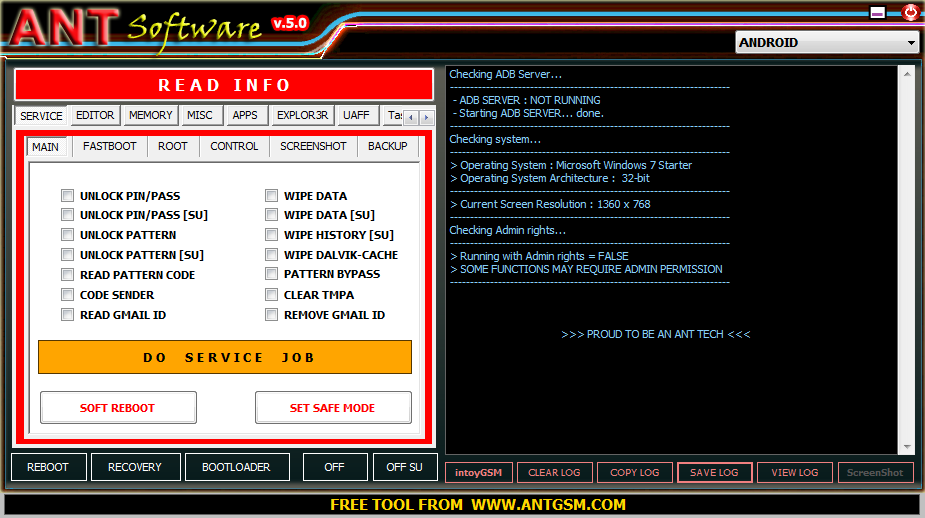Open the MEMORY tab
This screenshot has width=925, height=518.
tap(150, 115)
